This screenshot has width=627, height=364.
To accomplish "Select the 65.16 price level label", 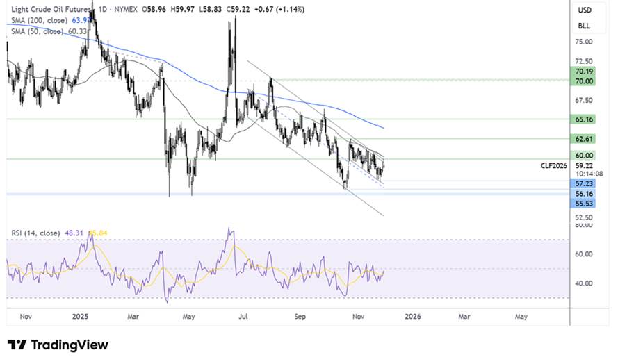I will (584, 119).
